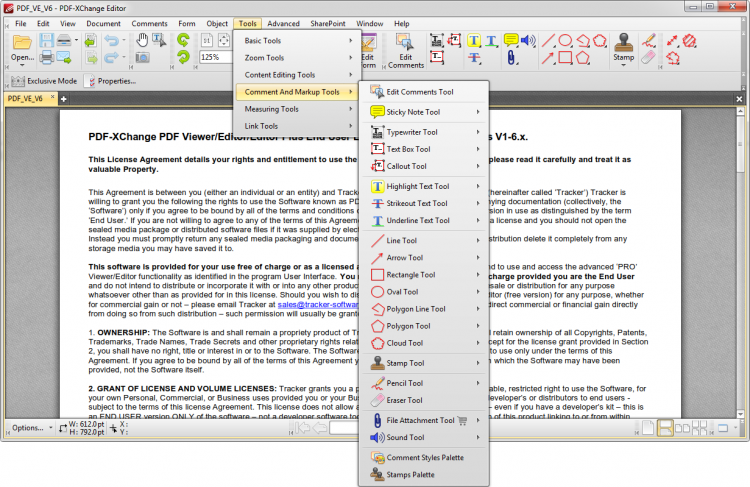Click the Snapshot camera icon
The height and width of the screenshot is (487, 750).
(x=142, y=58)
